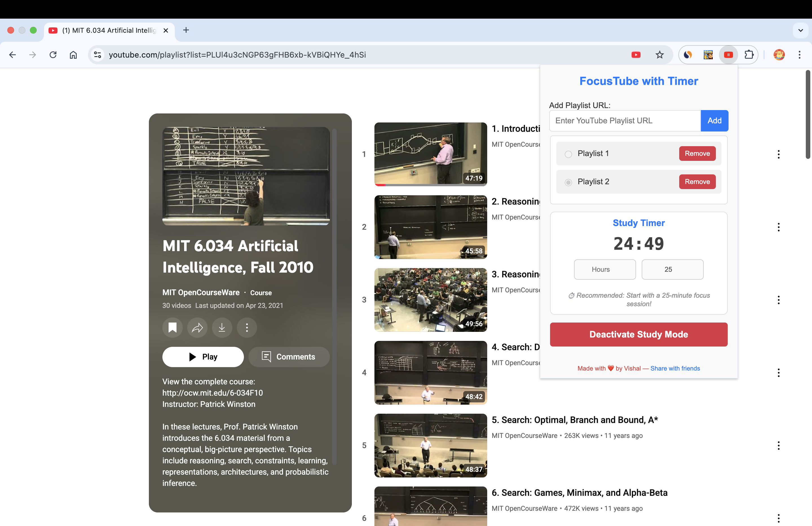The width and height of the screenshot is (812, 526).
Task: Open video 4 thumbnail with 48:42 duration
Action: click(431, 372)
